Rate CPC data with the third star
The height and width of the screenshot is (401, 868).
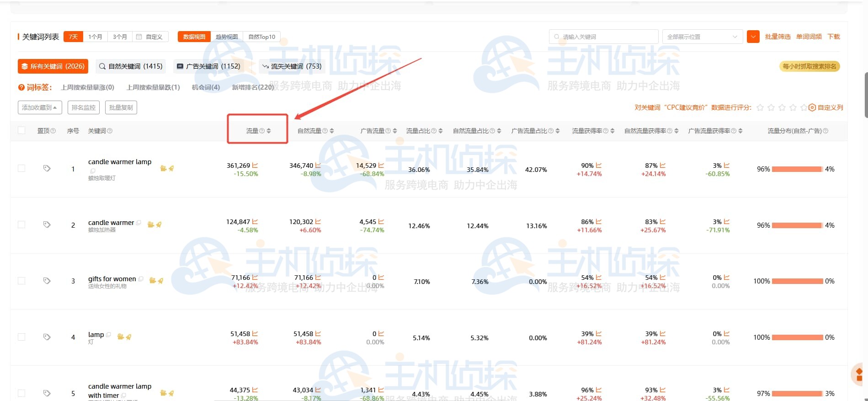point(782,107)
